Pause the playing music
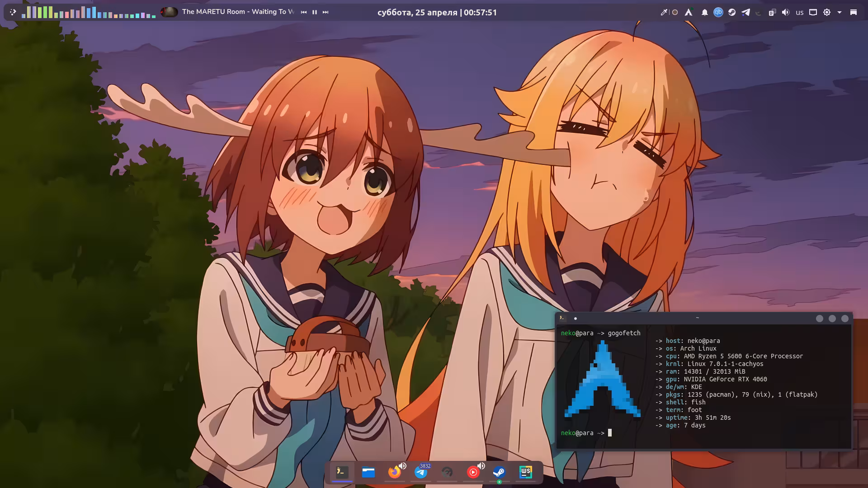 (x=315, y=12)
